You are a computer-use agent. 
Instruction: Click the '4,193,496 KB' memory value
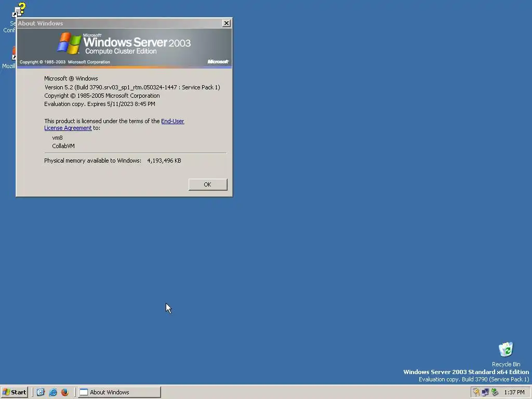pos(164,161)
